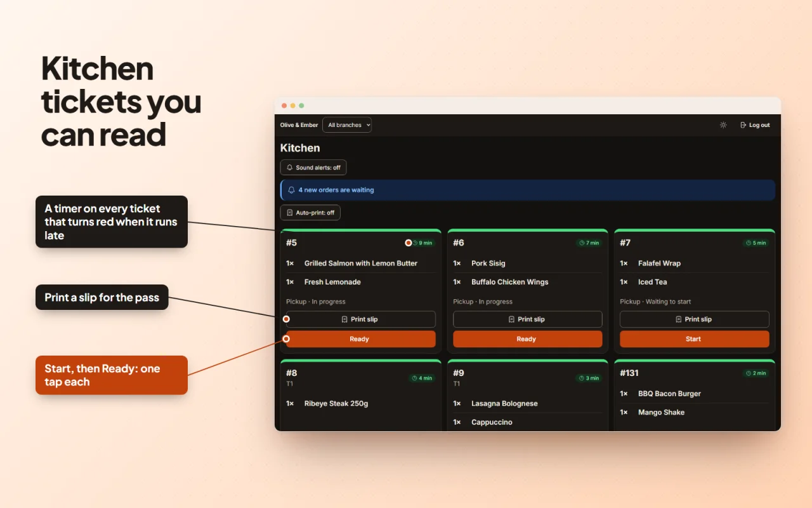Click the Lasagna Bolognese item
Screen dimensions: 812x508
click(x=504, y=404)
